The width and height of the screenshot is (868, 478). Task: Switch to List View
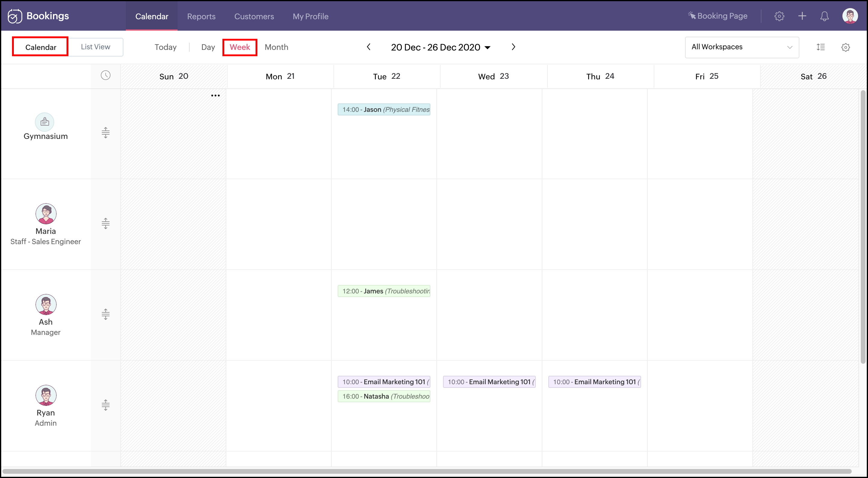click(x=95, y=47)
